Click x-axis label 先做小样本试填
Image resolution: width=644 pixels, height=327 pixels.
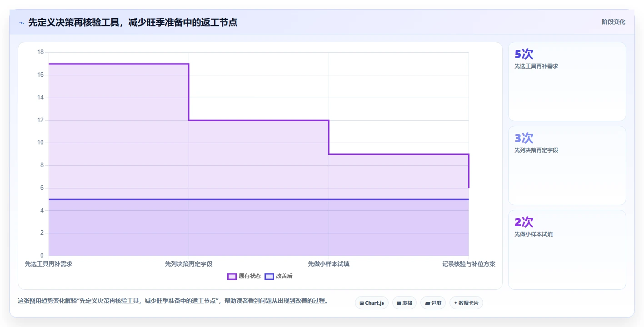pos(329,264)
